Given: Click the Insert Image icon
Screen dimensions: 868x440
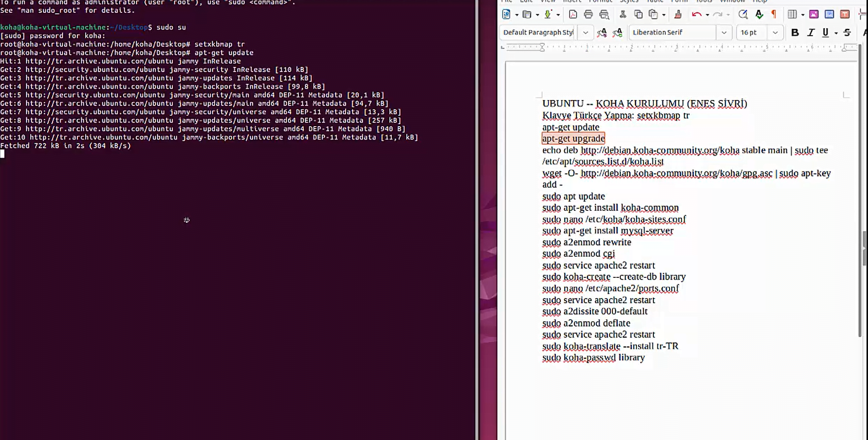Looking at the screenshot, I should 814,15.
